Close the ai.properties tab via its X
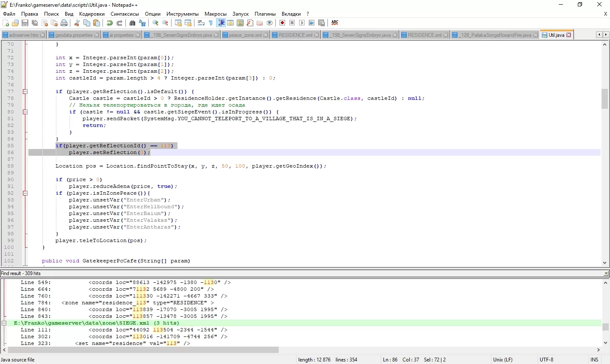 tap(138, 35)
